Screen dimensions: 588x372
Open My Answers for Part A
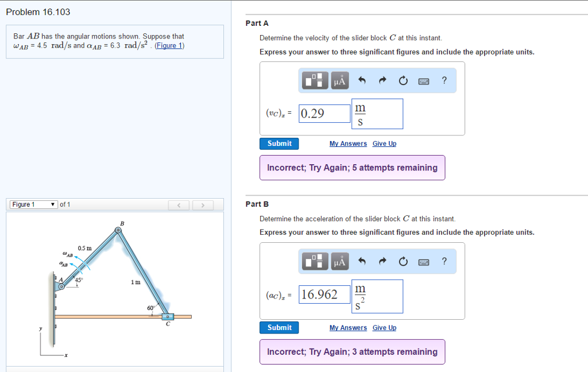pyautogui.click(x=348, y=144)
